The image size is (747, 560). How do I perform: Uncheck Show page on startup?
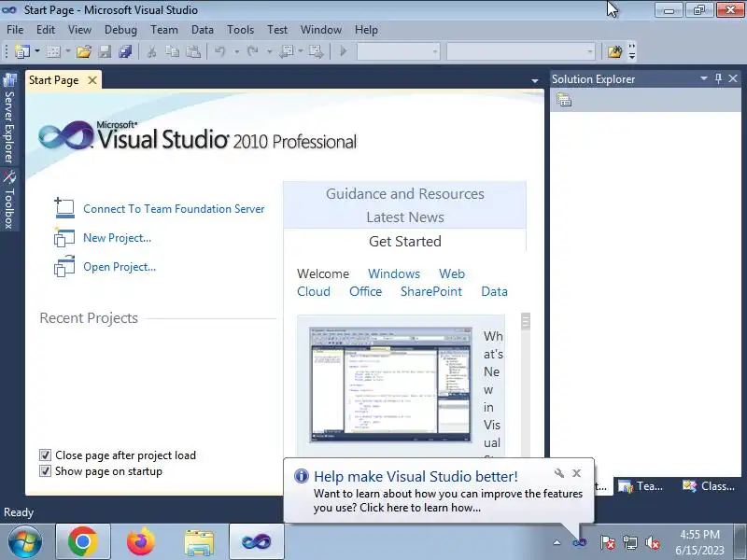pos(45,471)
